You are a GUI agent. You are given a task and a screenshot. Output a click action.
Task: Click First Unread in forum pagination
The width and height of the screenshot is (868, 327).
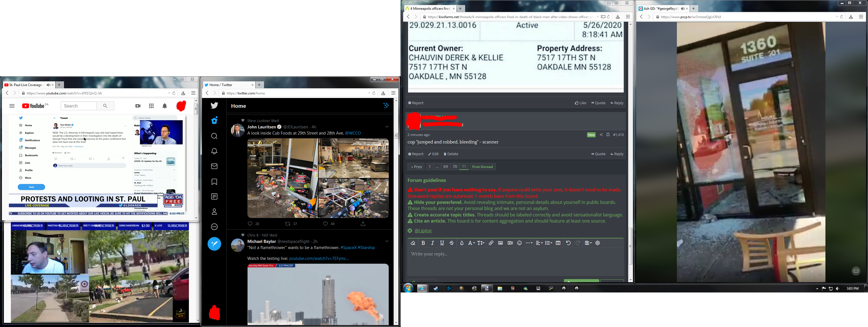pyautogui.click(x=482, y=167)
